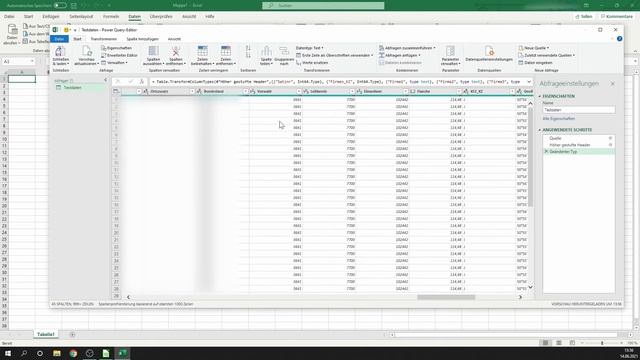Image resolution: width=640 pixels, height=360 pixels.
Task: Click Erste Zeile als Überschriften verwenden
Action: pos(334,55)
